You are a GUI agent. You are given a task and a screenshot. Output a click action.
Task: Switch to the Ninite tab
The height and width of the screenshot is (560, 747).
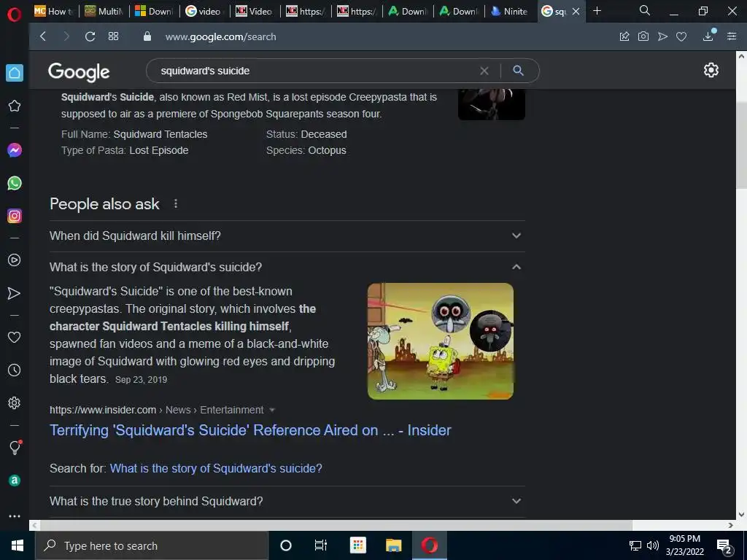point(510,11)
